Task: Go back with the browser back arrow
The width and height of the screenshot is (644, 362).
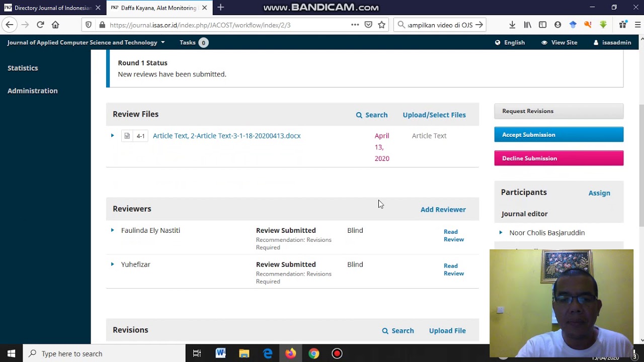Action: (x=9, y=25)
